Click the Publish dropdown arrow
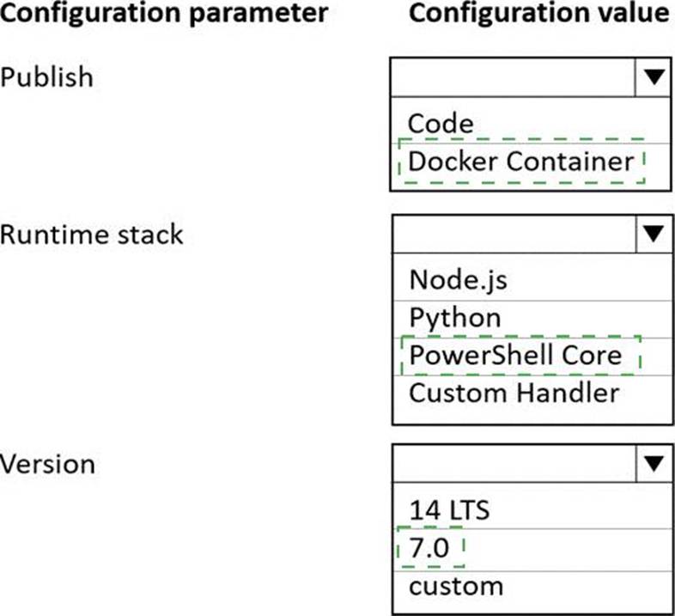The image size is (675, 616). (x=654, y=77)
